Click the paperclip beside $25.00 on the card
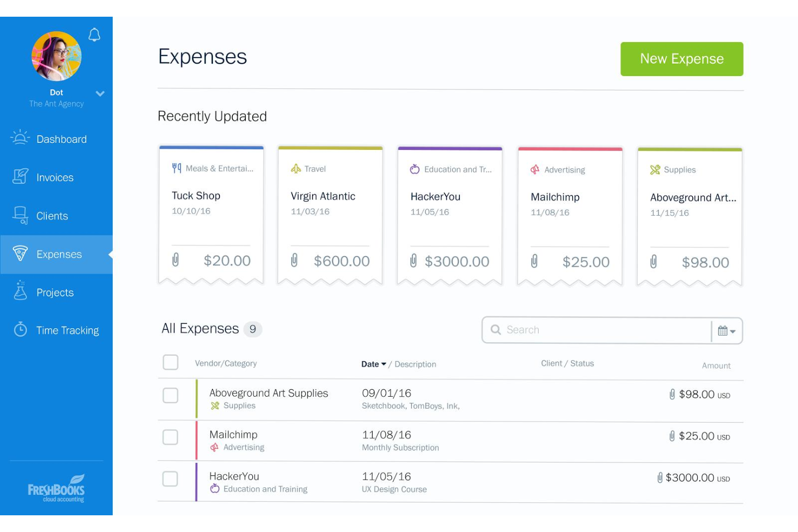 pos(534,261)
